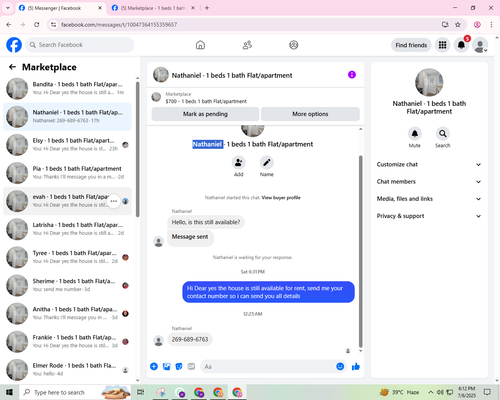Viewport: 500px width, 400px height.
Task: Open Task View on the taskbar
Action: click(141, 392)
